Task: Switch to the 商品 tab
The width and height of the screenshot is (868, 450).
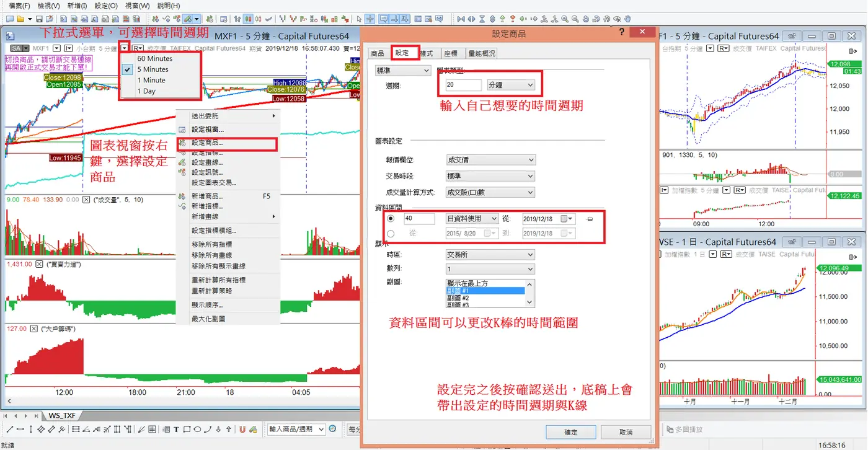Action: click(378, 54)
